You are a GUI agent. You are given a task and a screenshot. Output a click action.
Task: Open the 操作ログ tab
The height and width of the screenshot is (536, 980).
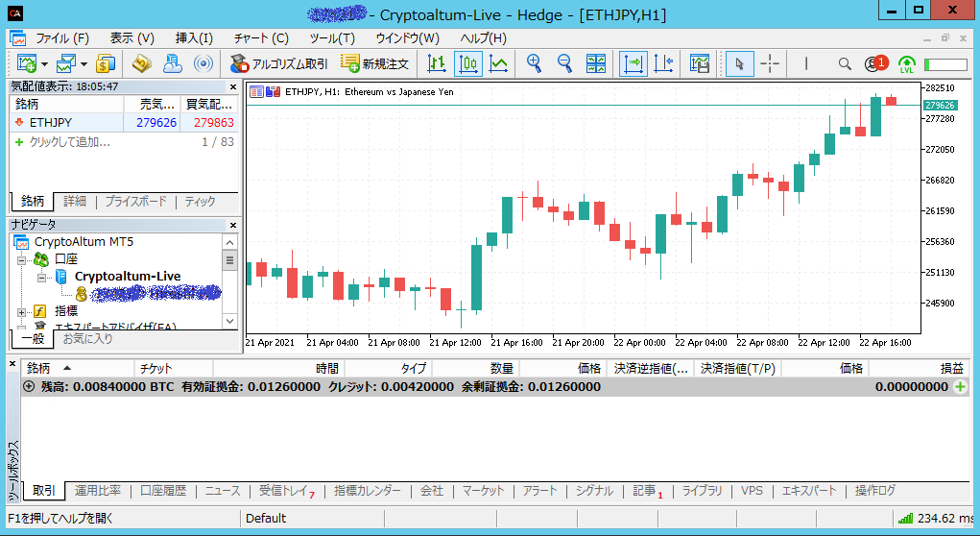875,491
